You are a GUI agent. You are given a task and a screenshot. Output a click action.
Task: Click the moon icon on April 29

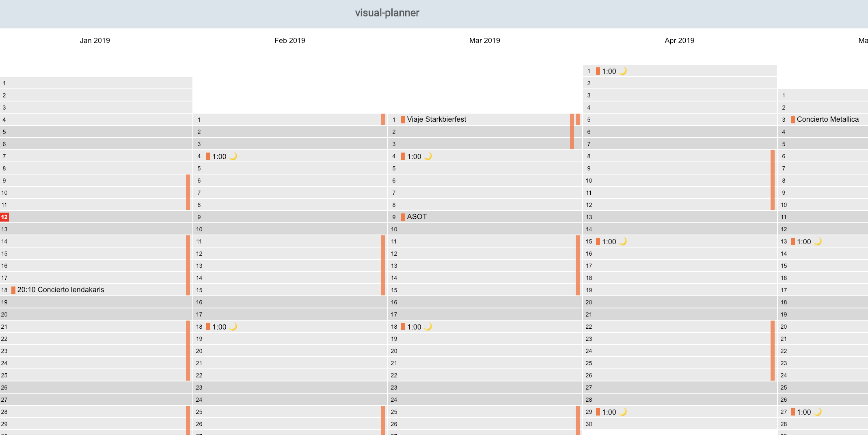click(x=623, y=412)
